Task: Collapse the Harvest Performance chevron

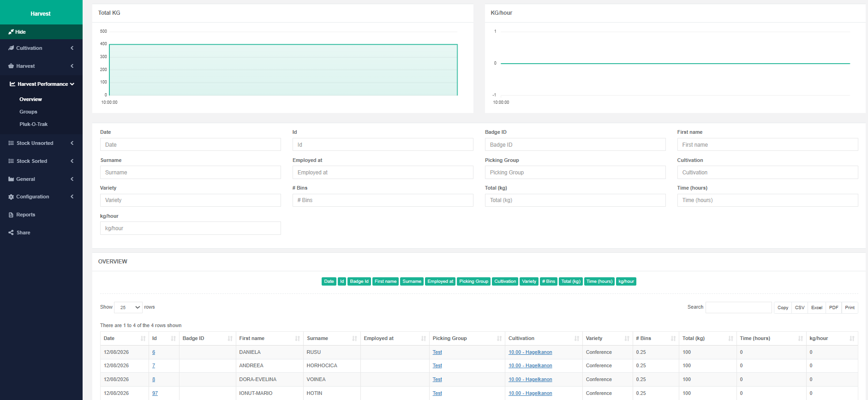Action: [x=72, y=84]
